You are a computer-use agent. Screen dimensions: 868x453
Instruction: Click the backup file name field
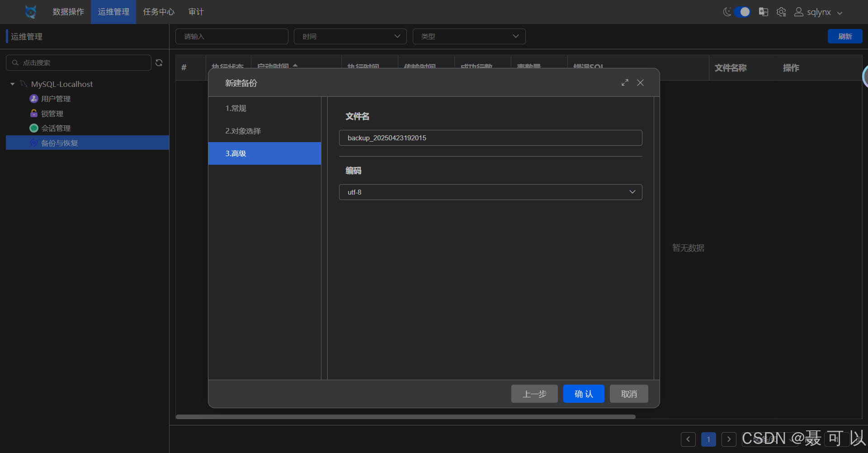[x=491, y=138]
